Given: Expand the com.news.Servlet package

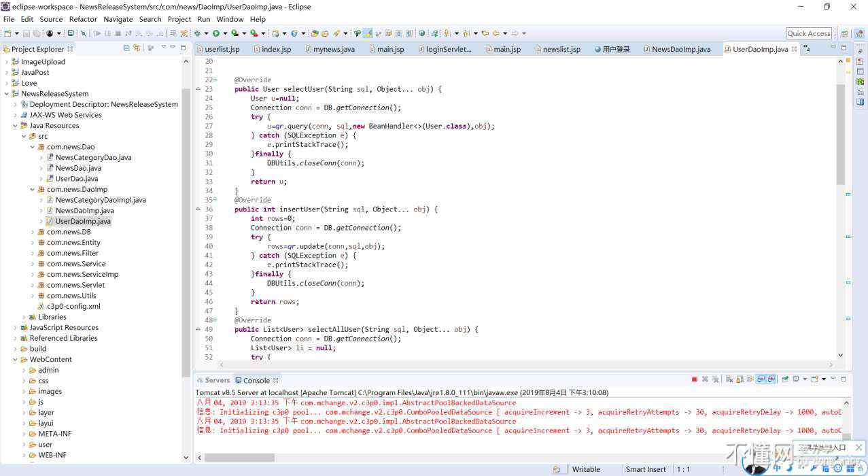Looking at the screenshot, I should [33, 285].
